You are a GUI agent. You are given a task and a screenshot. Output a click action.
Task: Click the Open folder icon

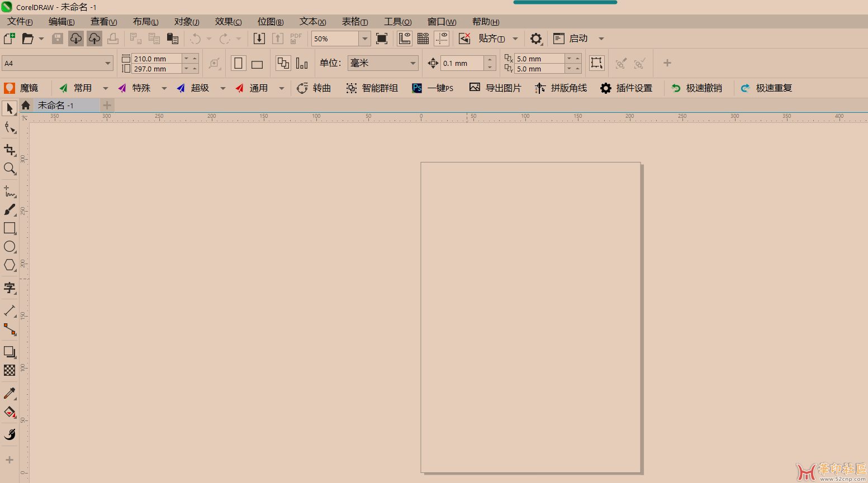click(x=27, y=39)
